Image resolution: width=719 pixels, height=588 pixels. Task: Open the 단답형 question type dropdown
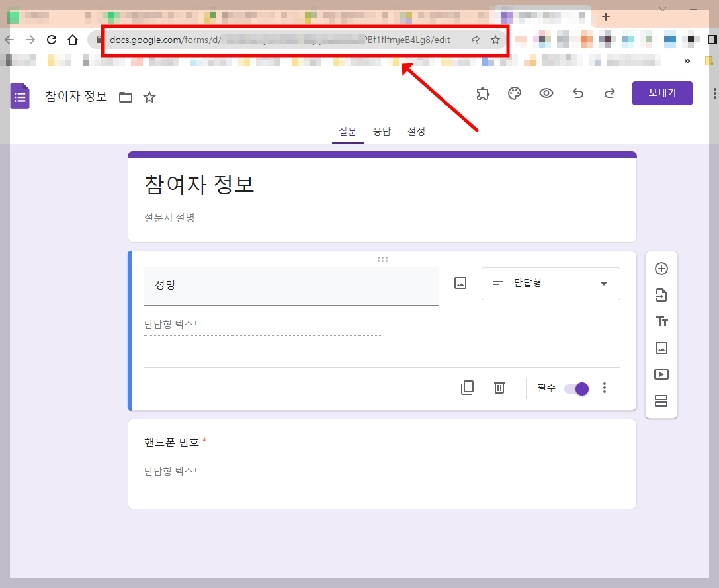(550, 283)
